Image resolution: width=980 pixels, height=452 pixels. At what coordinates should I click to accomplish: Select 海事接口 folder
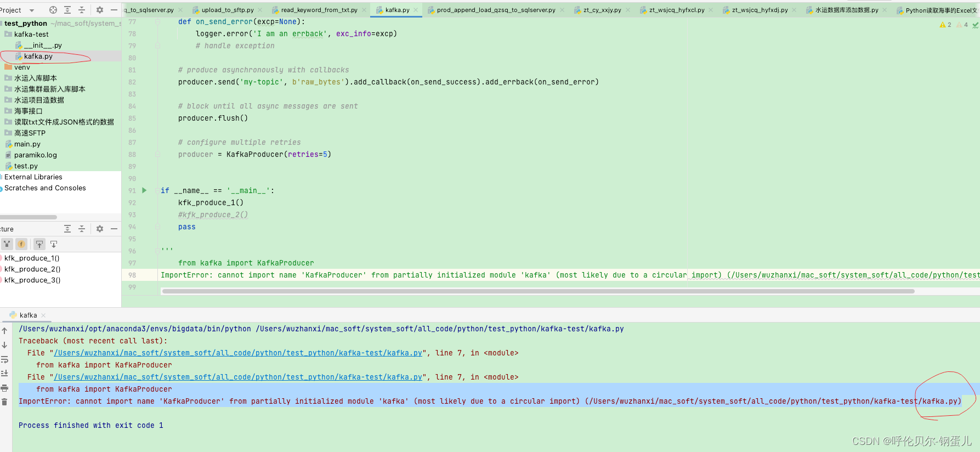[28, 111]
